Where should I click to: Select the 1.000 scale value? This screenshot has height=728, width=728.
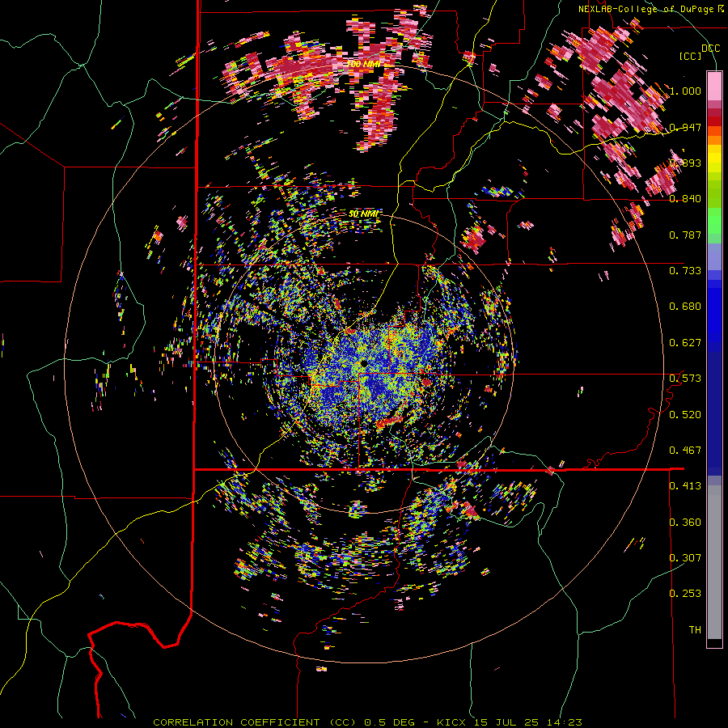pyautogui.click(x=685, y=91)
